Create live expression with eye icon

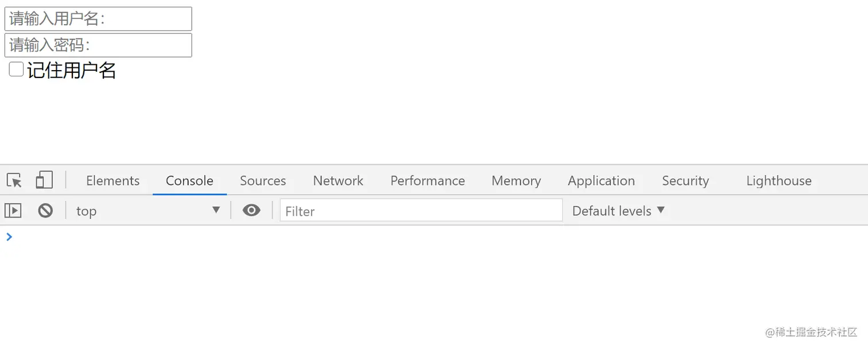(251, 211)
